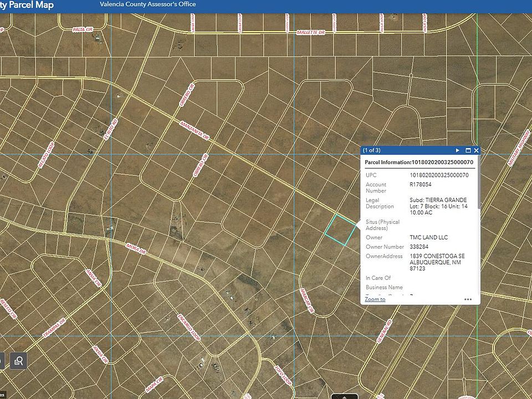This screenshot has height=399, width=532.
Task: Click the popup title Parcel Information
Action: [388, 162]
